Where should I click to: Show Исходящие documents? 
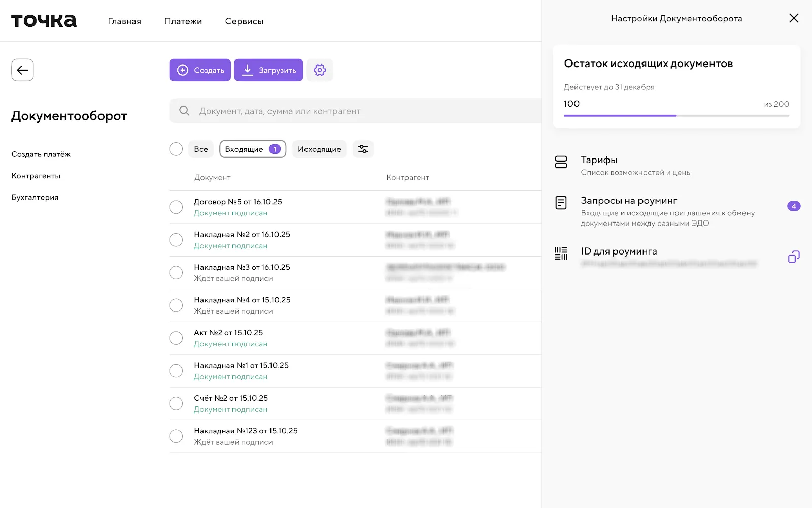click(x=319, y=149)
